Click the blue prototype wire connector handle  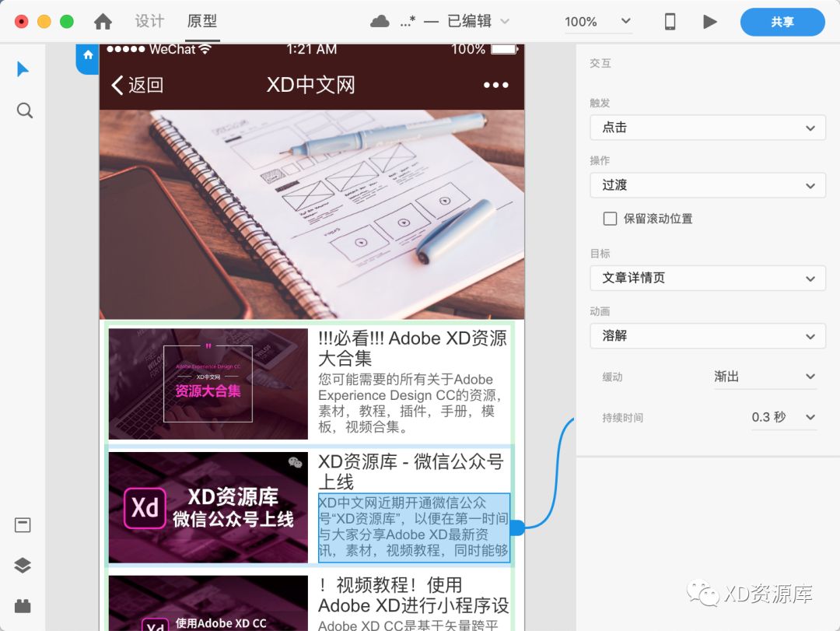point(517,528)
